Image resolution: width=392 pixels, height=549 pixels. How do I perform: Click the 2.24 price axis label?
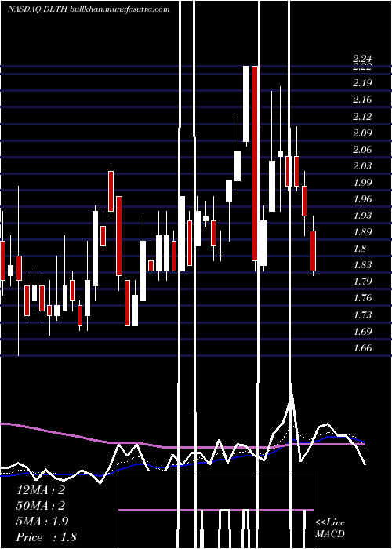click(x=362, y=60)
